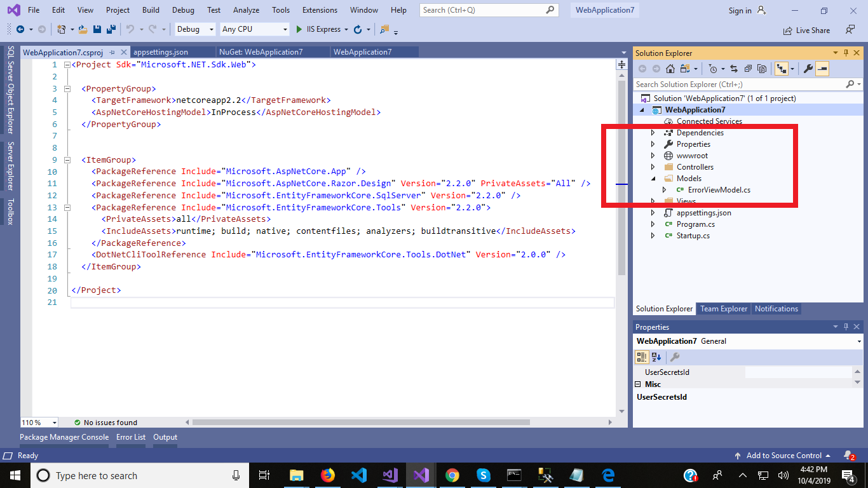Expand the Program.cs node
This screenshot has height=488, width=868.
coord(653,224)
